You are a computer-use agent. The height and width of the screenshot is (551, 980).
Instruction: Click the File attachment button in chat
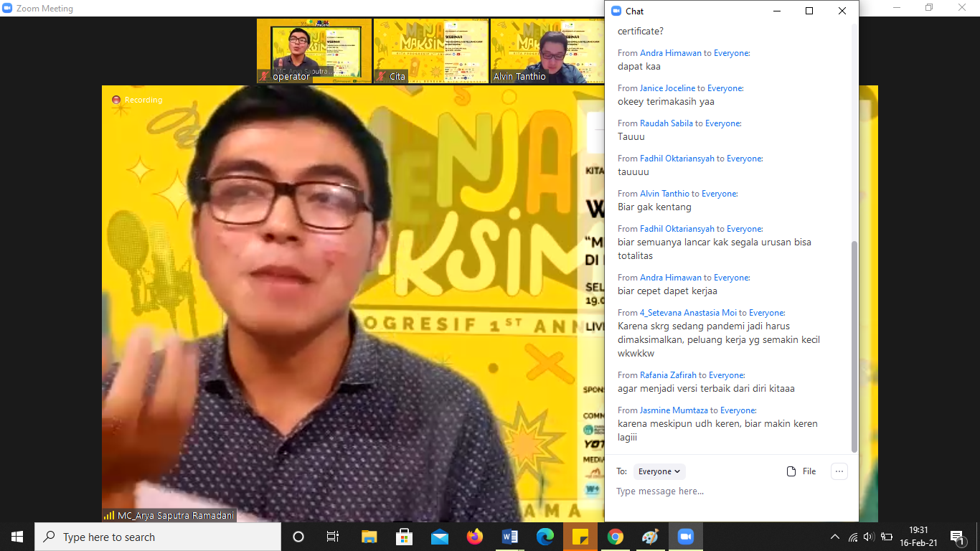[801, 471]
